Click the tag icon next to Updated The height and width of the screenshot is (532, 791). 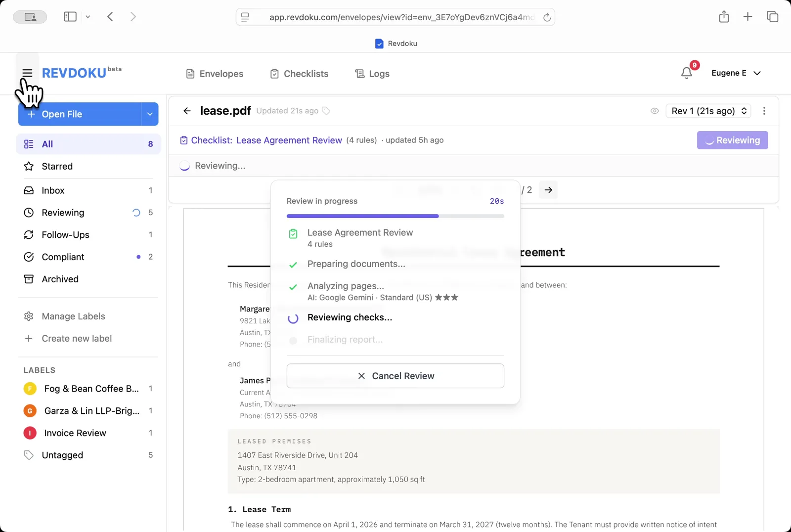pyautogui.click(x=326, y=111)
